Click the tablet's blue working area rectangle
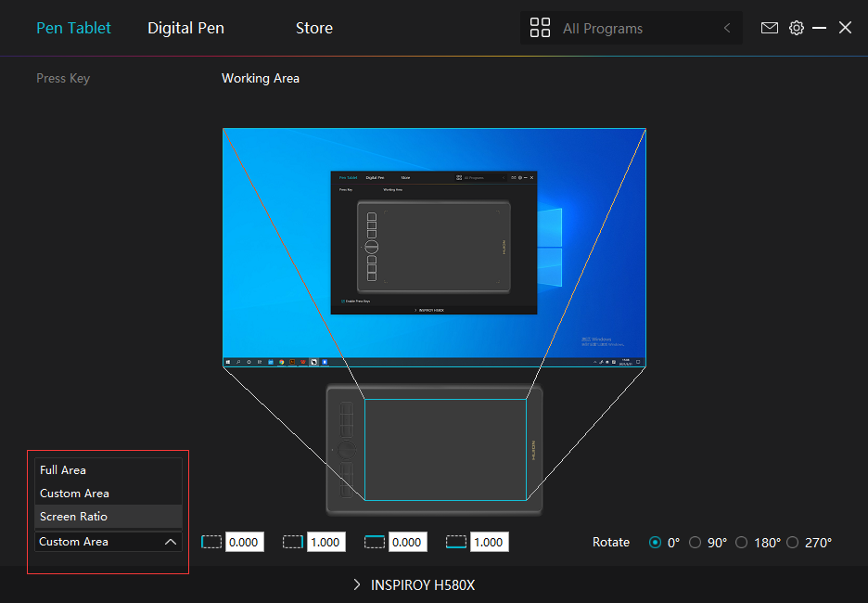The image size is (868, 603). tap(445, 450)
